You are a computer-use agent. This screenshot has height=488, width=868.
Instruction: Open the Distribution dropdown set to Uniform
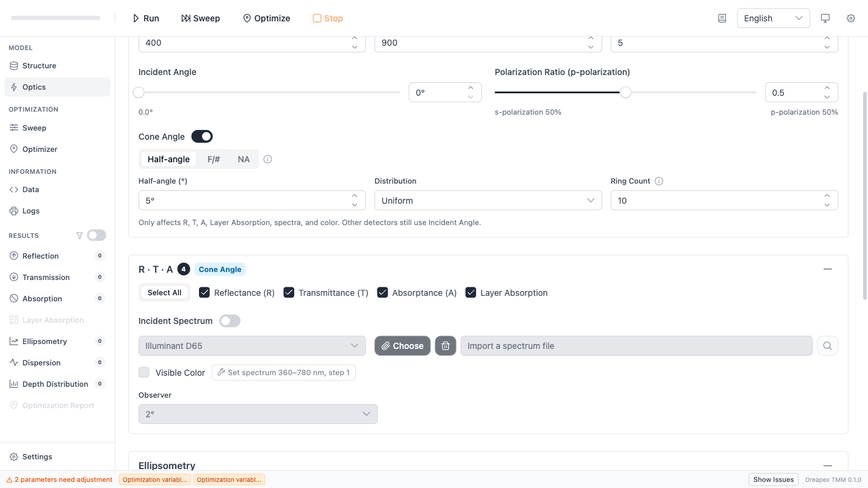coord(488,201)
